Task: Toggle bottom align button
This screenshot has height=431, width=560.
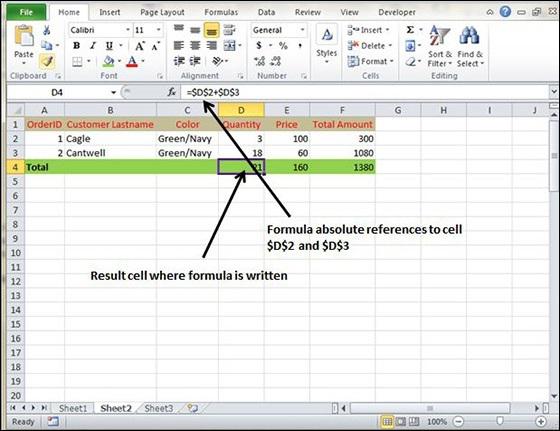Action: click(211, 30)
